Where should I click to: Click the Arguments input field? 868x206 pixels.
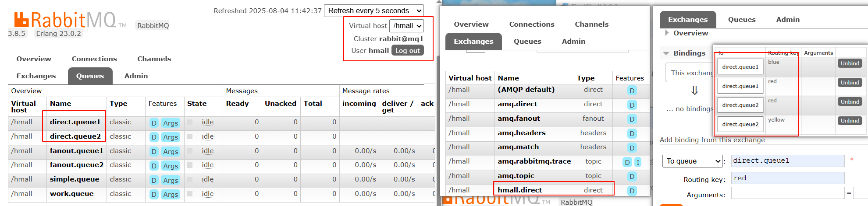788,193
